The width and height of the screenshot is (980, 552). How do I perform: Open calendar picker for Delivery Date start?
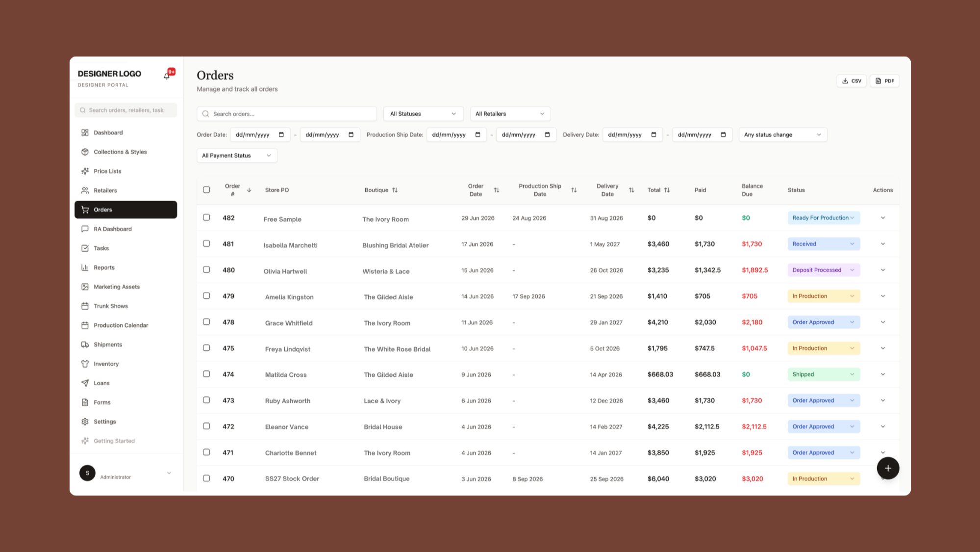click(653, 134)
